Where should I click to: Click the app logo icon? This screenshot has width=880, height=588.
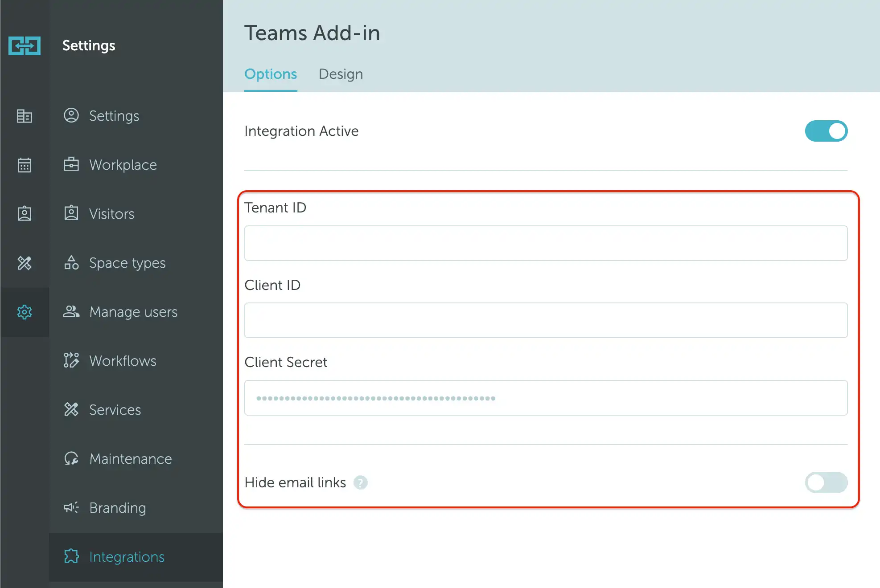[x=25, y=45]
